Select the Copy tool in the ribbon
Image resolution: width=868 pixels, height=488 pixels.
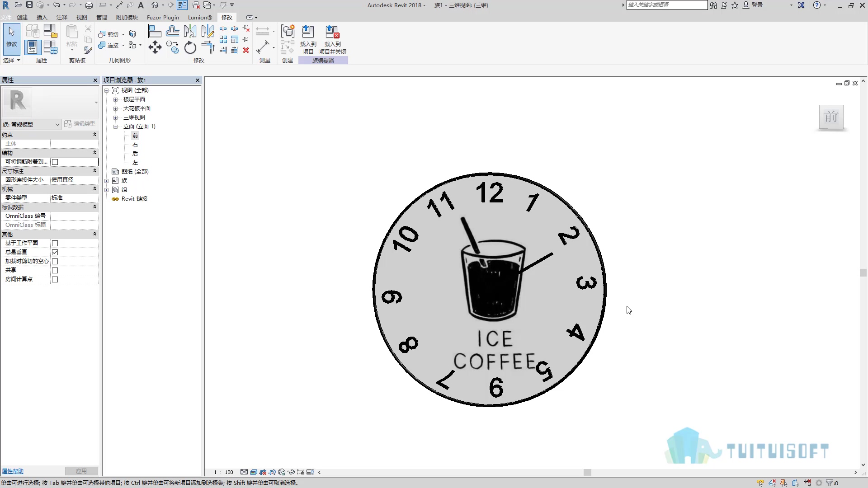click(x=172, y=47)
